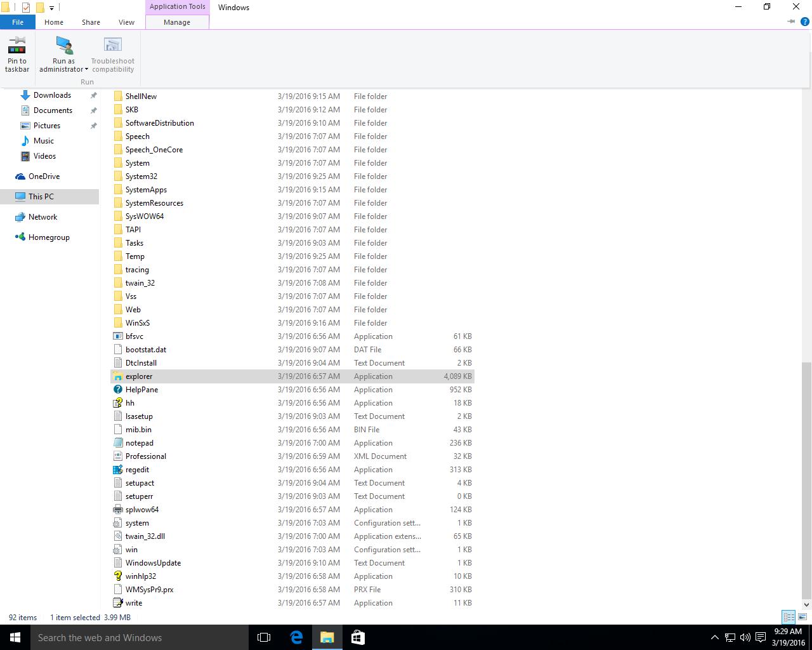The height and width of the screenshot is (650, 812).
Task: Select Videos in the navigation pane
Action: (44, 156)
